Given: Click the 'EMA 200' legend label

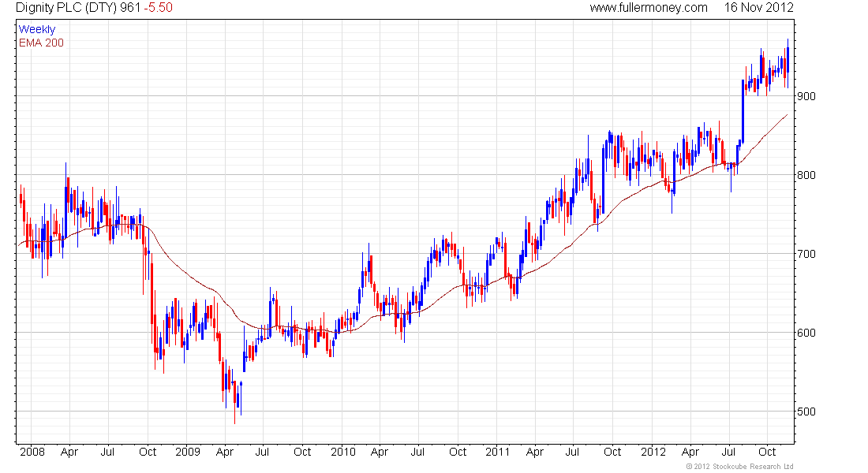Looking at the screenshot, I should coord(41,43).
